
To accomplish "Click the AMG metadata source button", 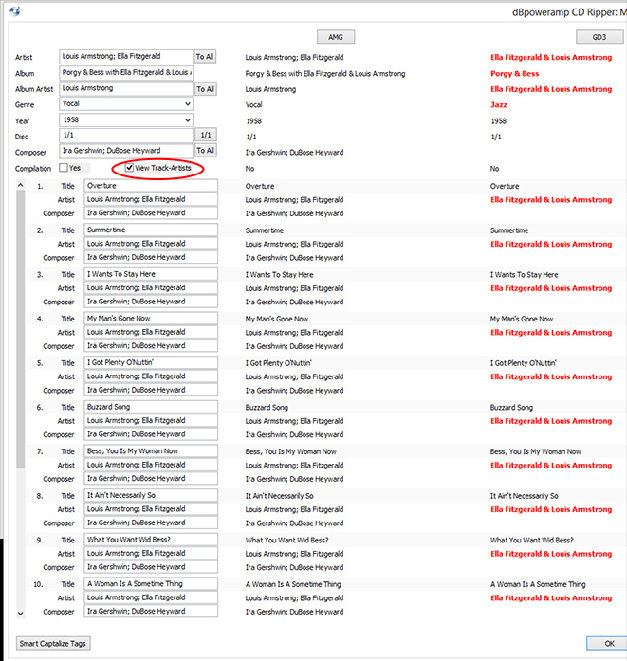I will (x=336, y=37).
